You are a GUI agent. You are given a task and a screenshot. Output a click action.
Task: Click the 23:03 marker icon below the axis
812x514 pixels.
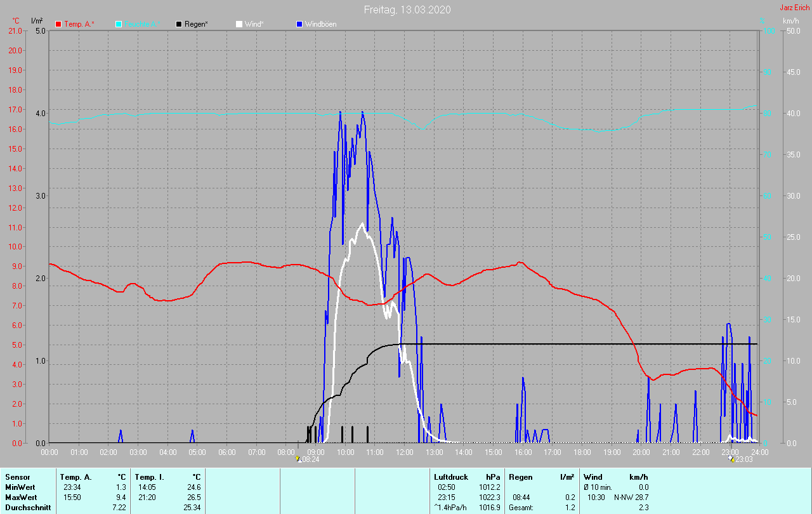[731, 459]
